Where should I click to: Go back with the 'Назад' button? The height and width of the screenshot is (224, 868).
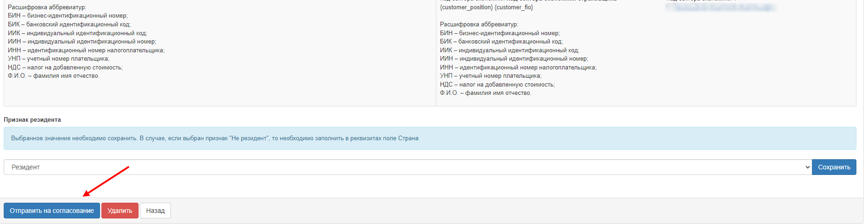(155, 211)
